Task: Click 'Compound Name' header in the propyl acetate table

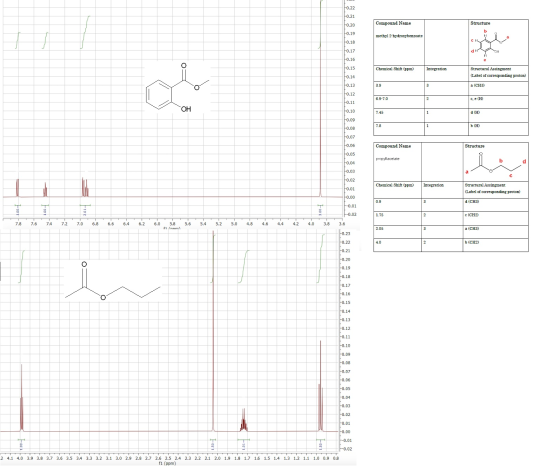Action: (x=393, y=146)
